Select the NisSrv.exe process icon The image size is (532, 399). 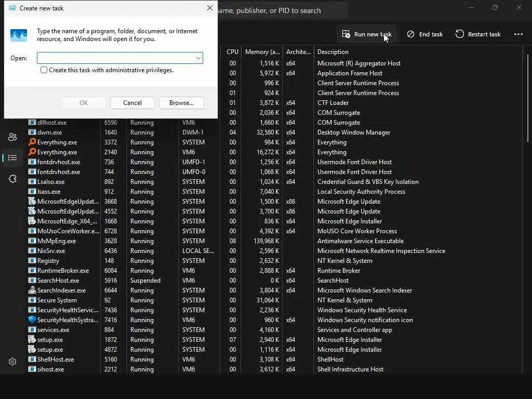click(32, 251)
